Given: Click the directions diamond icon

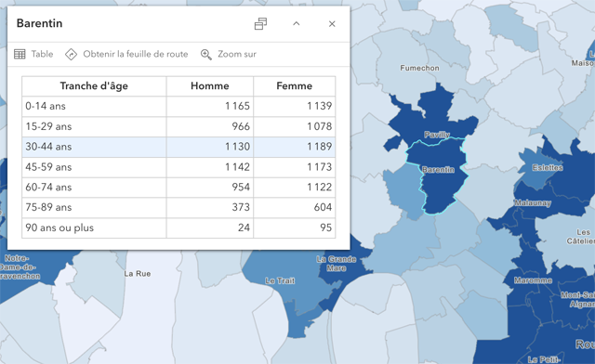Looking at the screenshot, I should click(71, 54).
